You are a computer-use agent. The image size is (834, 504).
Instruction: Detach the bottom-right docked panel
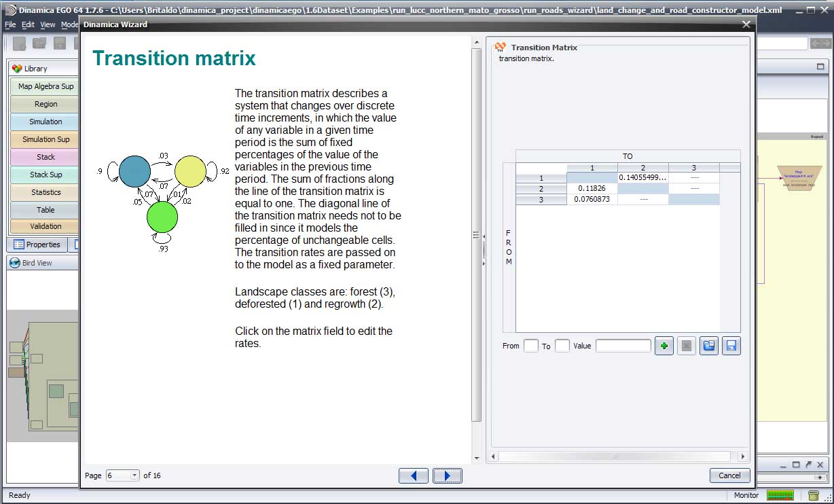809,465
